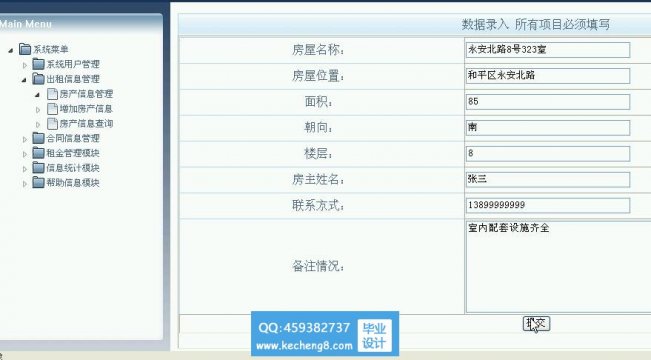Click the 联系方式 phone number field
The image size is (651, 360).
tap(548, 205)
